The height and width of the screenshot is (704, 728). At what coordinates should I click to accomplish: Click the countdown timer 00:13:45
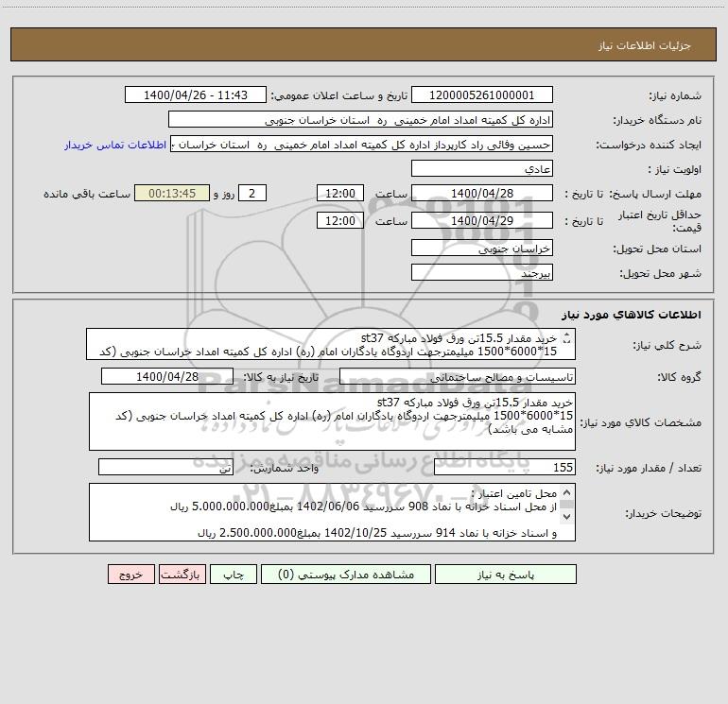(x=172, y=193)
